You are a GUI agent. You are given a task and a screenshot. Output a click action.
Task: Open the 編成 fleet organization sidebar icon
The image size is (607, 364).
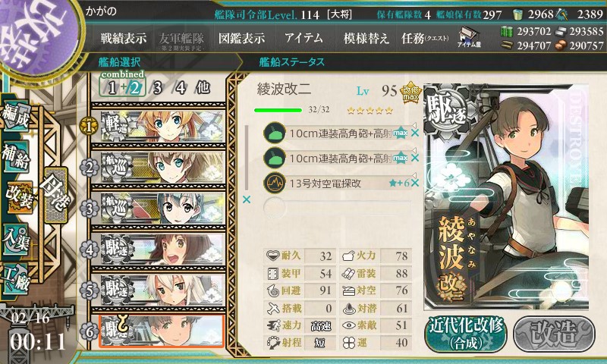[16, 117]
